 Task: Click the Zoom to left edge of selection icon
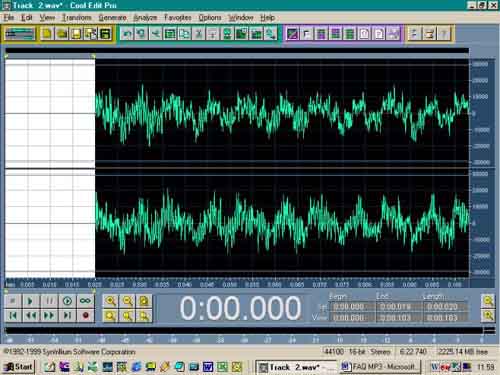(127, 315)
